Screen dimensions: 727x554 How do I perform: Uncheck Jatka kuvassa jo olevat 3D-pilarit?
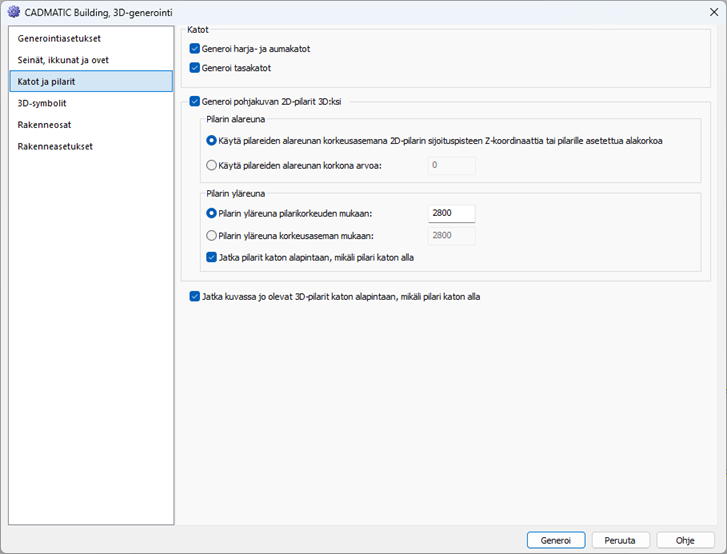pyautogui.click(x=195, y=296)
